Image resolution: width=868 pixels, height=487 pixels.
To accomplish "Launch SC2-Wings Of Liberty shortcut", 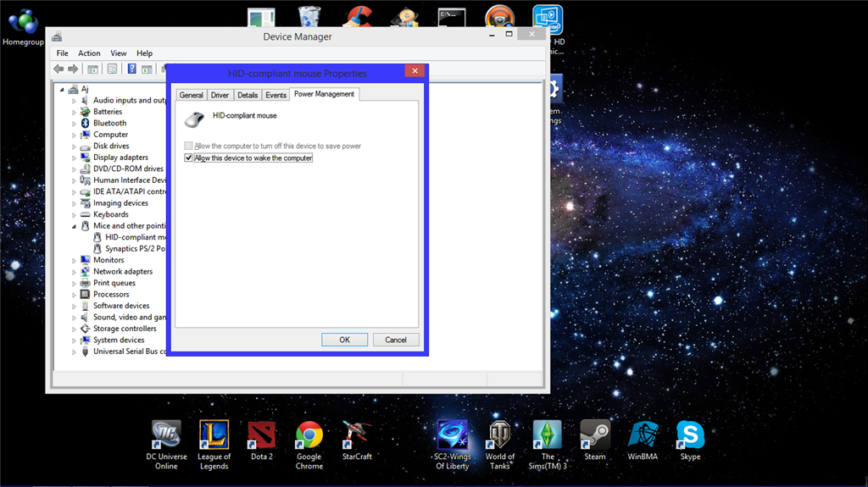I will [x=453, y=445].
